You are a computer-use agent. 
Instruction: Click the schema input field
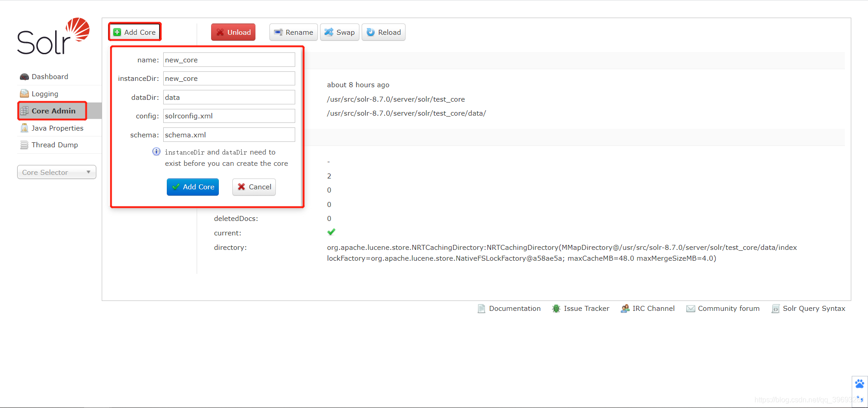coord(229,135)
